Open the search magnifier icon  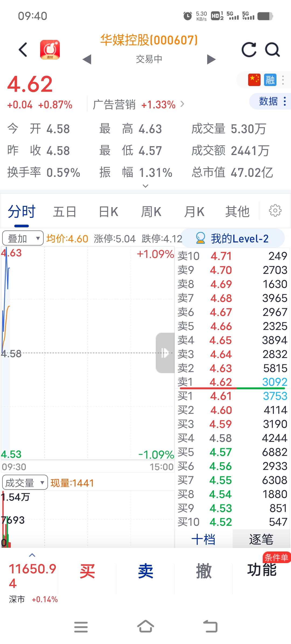(272, 50)
